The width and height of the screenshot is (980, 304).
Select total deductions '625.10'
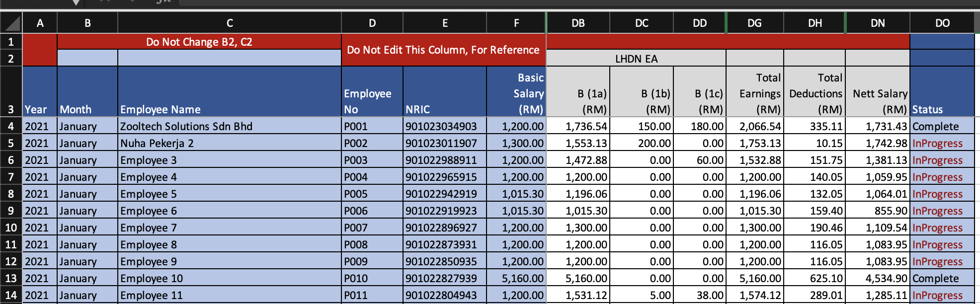815,278
